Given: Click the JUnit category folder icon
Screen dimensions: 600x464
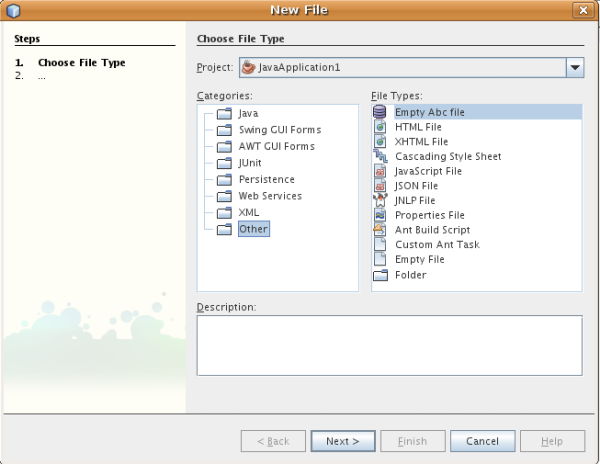Looking at the screenshot, I should [224, 163].
